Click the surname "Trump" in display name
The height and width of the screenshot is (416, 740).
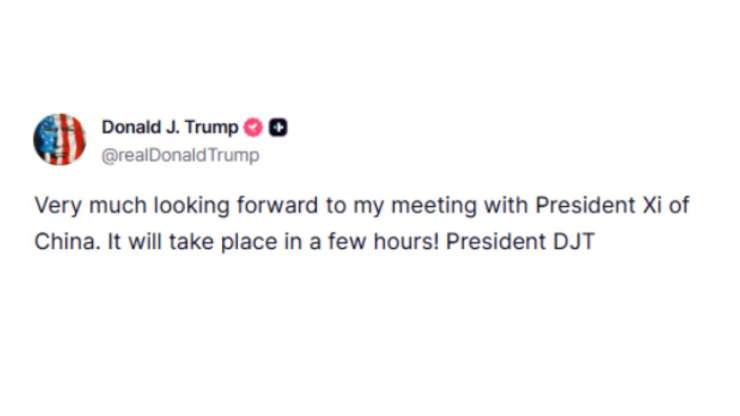[x=215, y=127]
